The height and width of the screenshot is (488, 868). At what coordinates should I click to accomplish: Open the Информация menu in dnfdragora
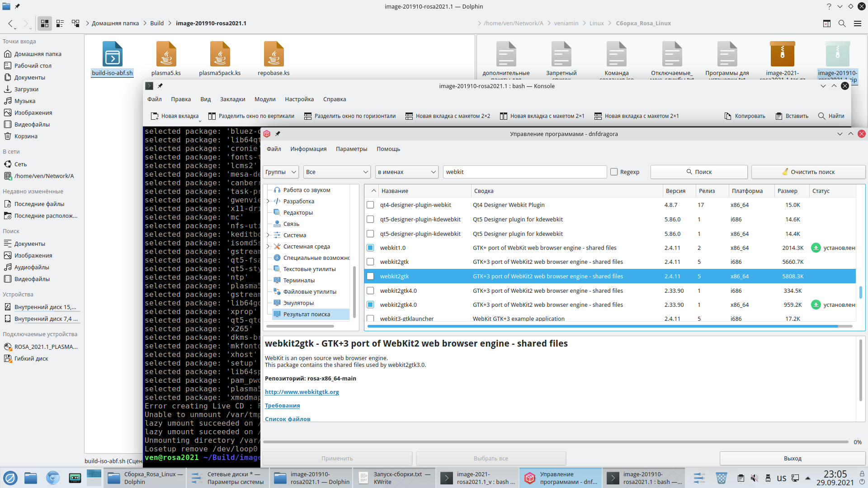coord(308,149)
